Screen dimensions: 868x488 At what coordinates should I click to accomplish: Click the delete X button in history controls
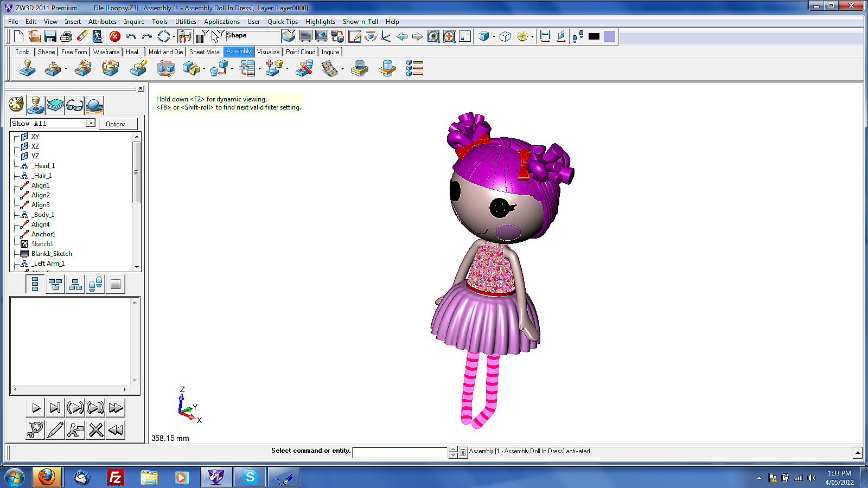95,430
